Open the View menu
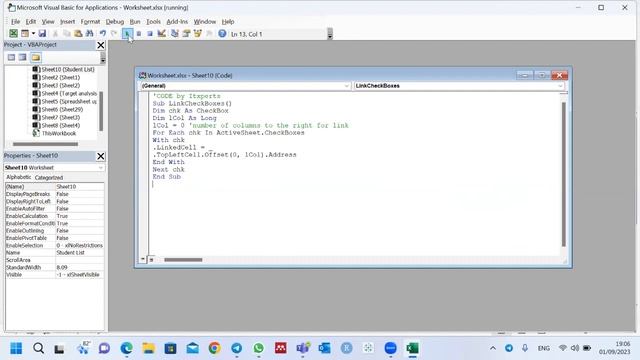The height and width of the screenshot is (360, 640). (x=48, y=22)
